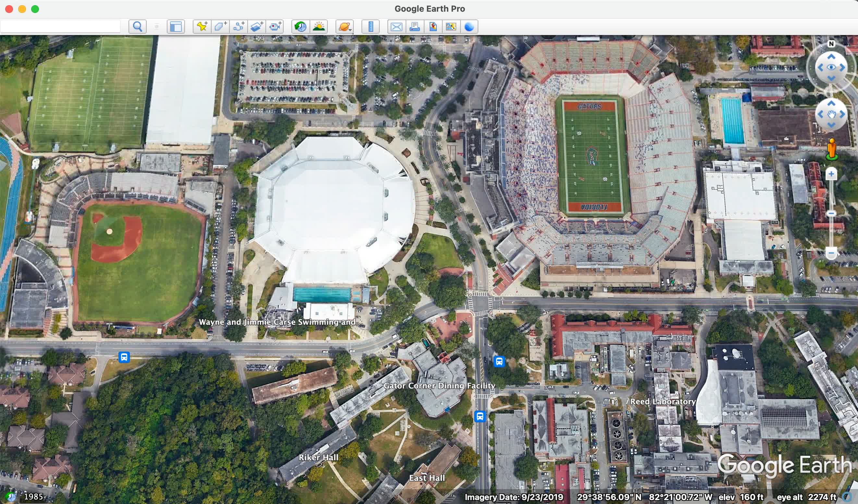Screen dimensions: 858x504
Task: Reset north with the N compass marker
Action: [x=831, y=44]
